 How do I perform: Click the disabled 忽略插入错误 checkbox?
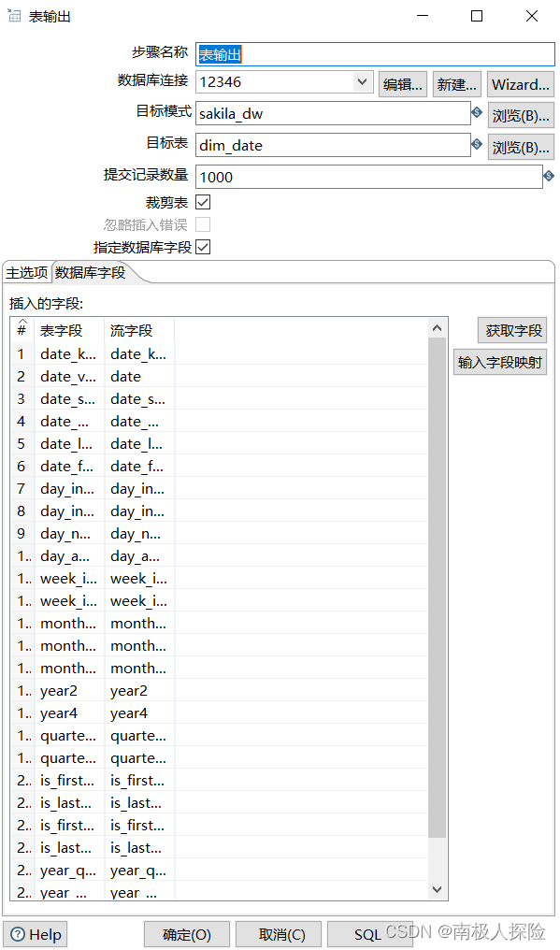pos(203,224)
